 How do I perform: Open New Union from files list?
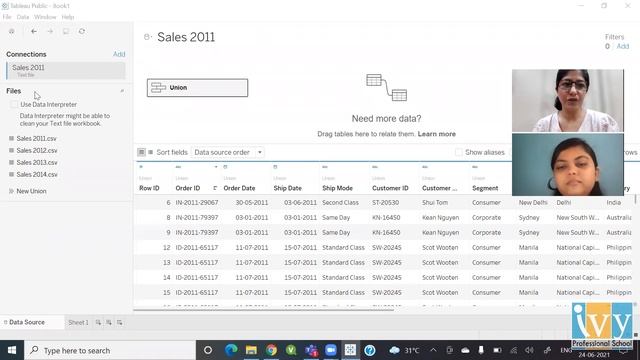pyautogui.click(x=31, y=191)
